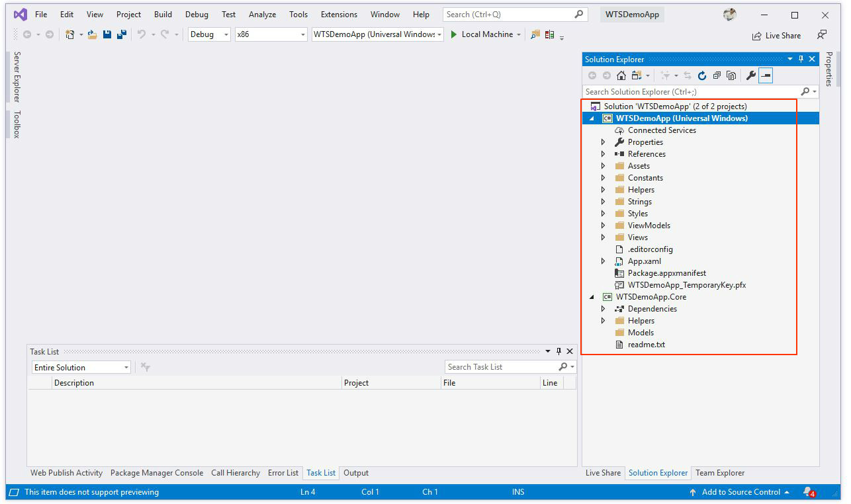
Task: Open Toolbox side tab
Action: coord(17,124)
